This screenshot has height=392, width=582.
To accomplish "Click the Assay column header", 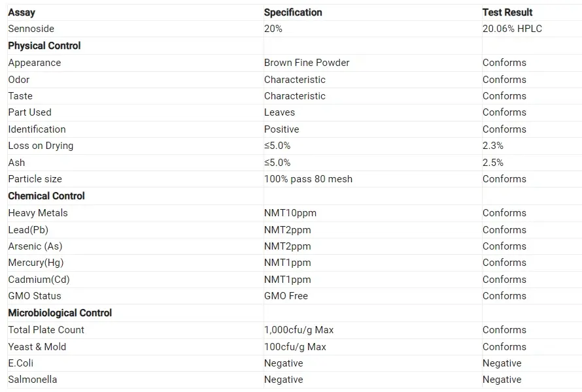I will 22,12.
